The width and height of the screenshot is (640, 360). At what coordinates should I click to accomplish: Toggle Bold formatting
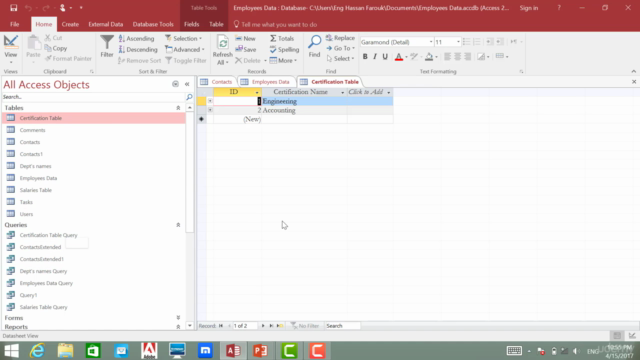(x=365, y=57)
